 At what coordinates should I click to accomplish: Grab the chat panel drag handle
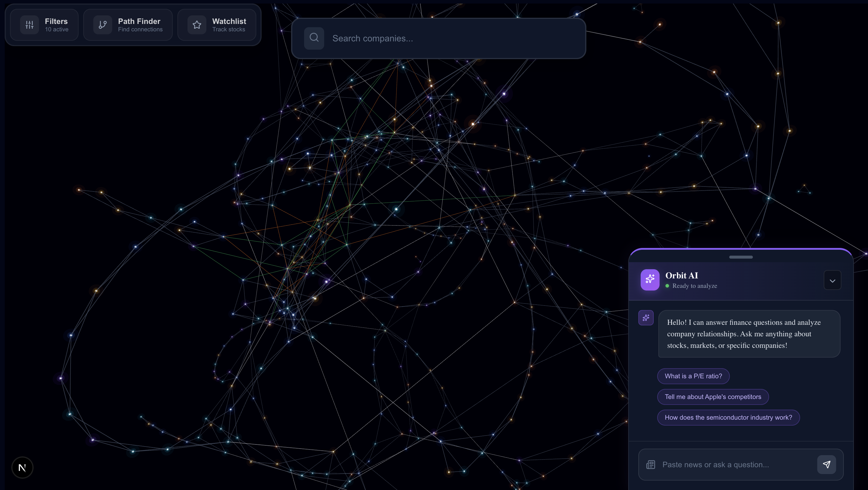point(741,257)
